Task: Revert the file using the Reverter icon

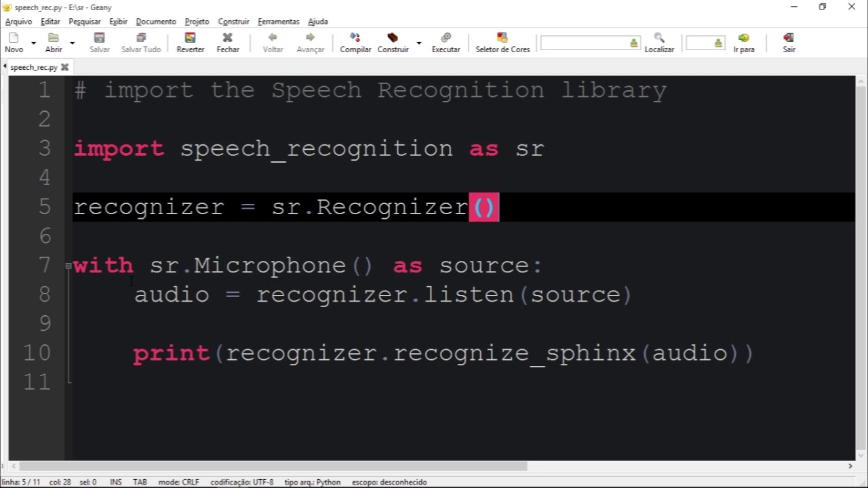Action: tap(191, 38)
